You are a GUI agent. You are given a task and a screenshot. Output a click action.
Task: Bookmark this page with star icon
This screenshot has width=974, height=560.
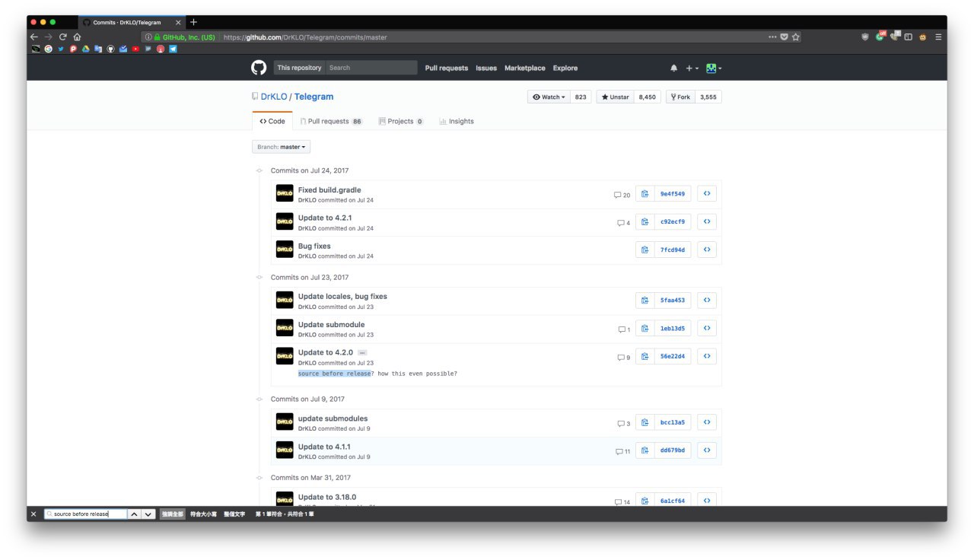click(795, 37)
